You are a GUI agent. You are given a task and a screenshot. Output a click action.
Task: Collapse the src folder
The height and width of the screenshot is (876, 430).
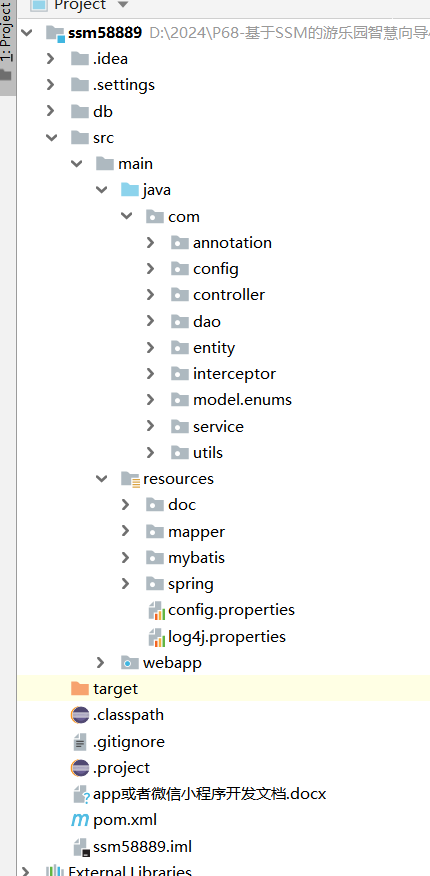(x=51, y=137)
